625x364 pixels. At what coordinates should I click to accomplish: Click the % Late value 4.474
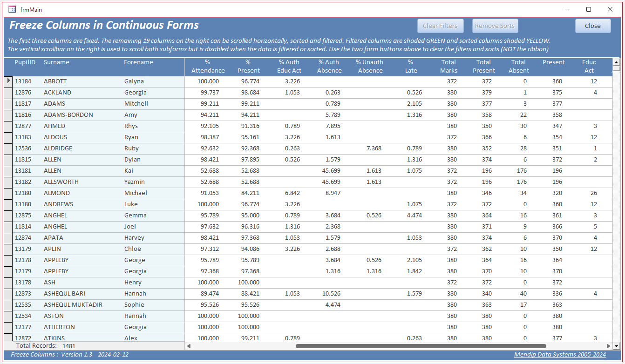pos(414,216)
